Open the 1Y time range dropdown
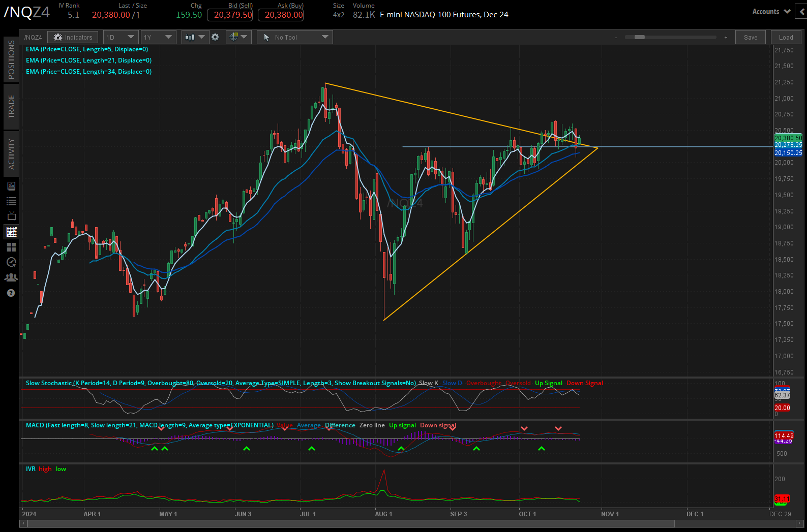 [158, 37]
